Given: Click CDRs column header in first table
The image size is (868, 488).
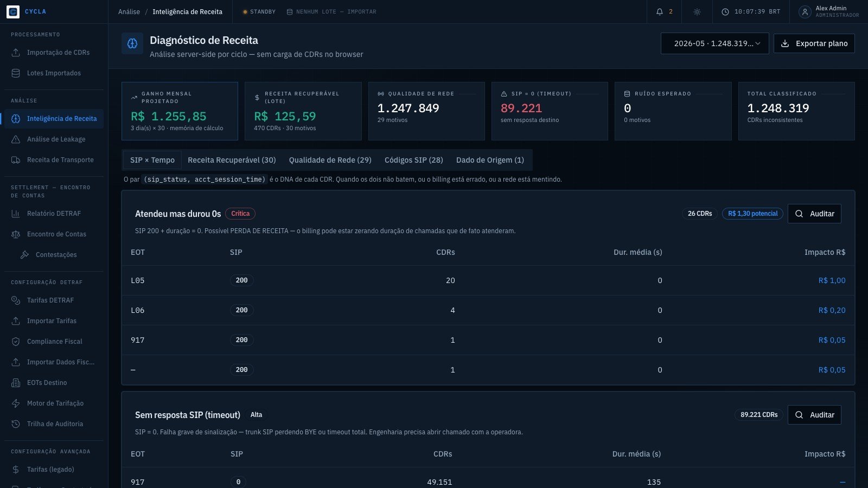Looking at the screenshot, I should [x=445, y=252].
